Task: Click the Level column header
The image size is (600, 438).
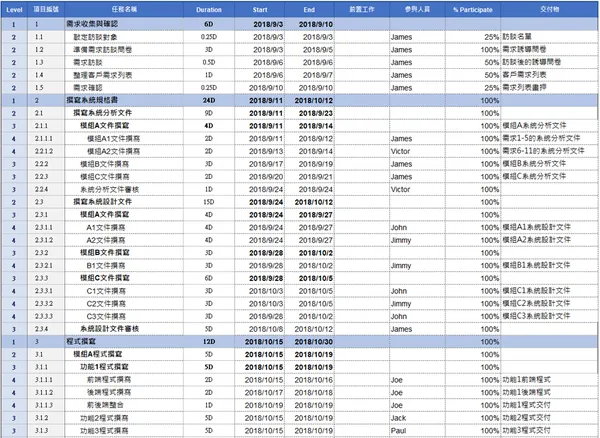Action: (x=14, y=10)
